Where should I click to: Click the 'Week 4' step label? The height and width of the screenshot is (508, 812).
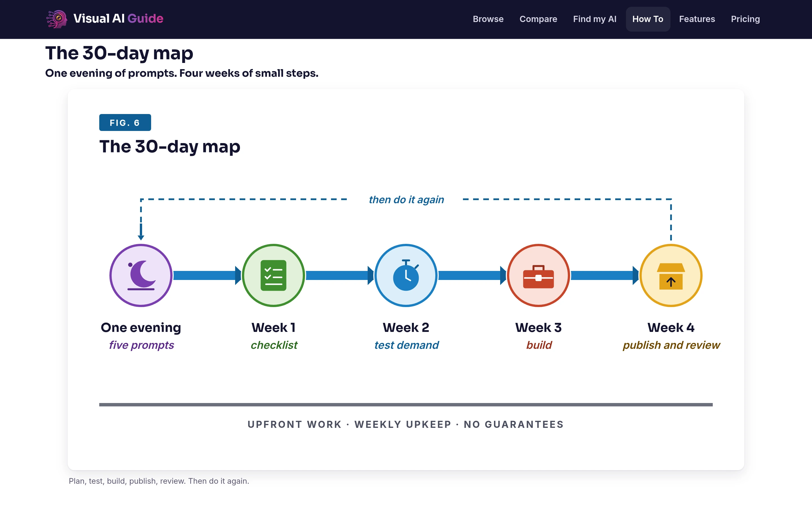click(671, 328)
